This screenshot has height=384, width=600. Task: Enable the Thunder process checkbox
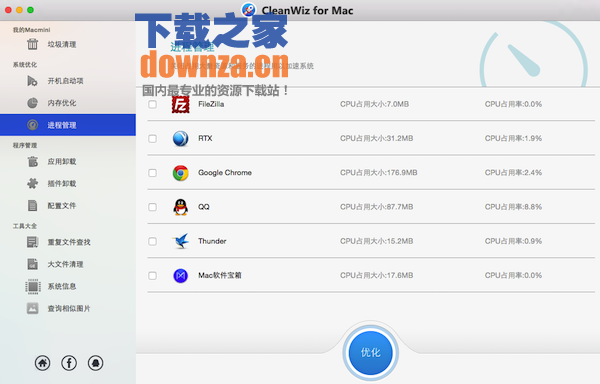(152, 241)
